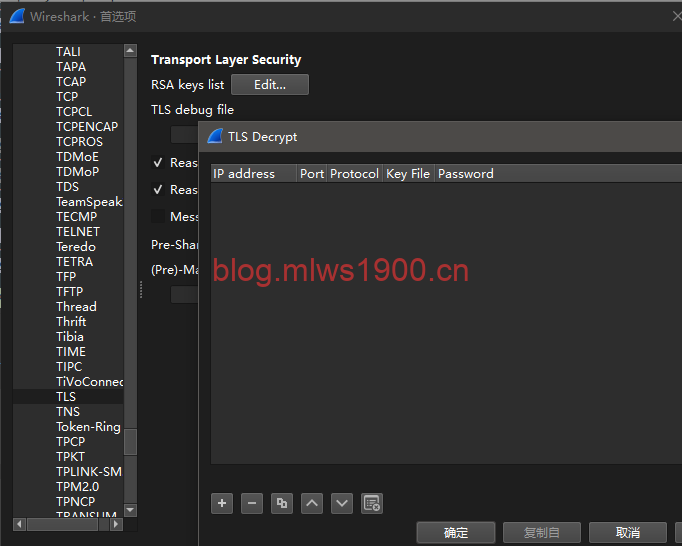Select Tibia in the protocol list
This screenshot has width=682, height=546.
pyautogui.click(x=70, y=337)
